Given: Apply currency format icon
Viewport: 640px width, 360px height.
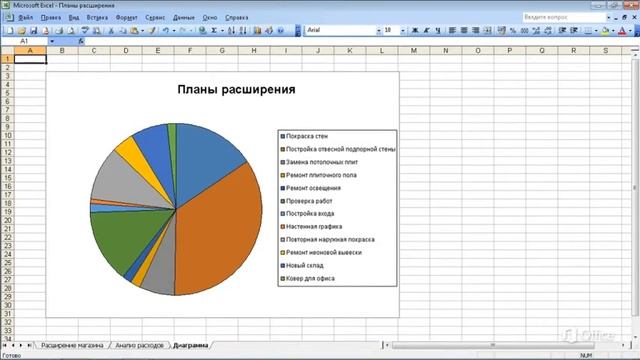Looking at the screenshot, I should coord(502,30).
